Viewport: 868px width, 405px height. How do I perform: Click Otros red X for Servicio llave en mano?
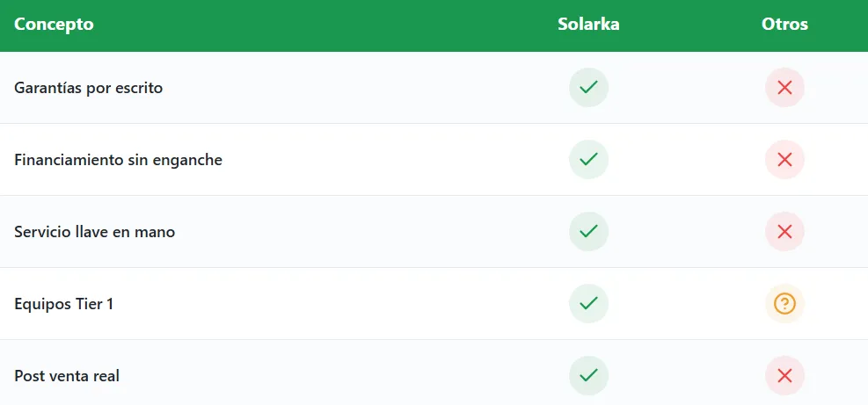[784, 232]
